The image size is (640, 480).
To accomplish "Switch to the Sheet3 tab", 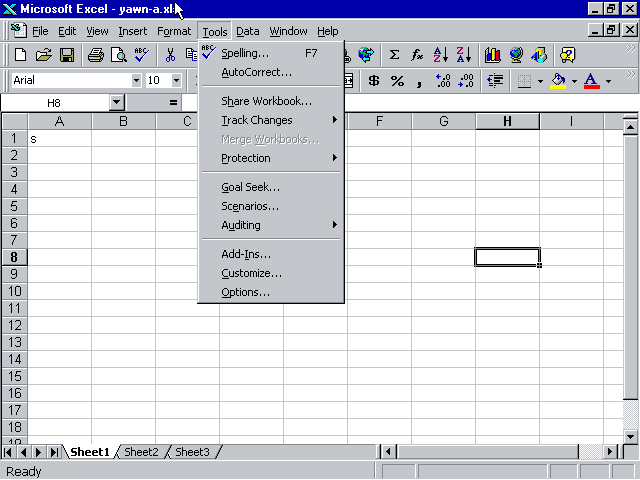I will 192,452.
